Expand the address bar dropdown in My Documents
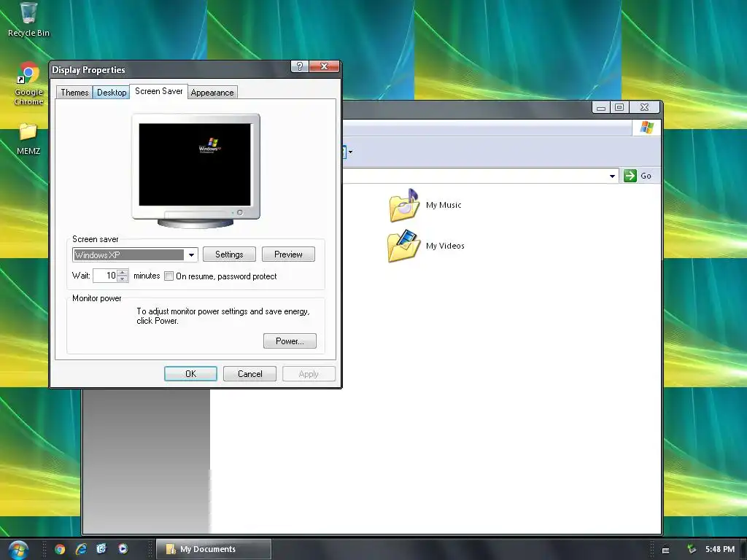This screenshot has height=560, width=747. 612,176
